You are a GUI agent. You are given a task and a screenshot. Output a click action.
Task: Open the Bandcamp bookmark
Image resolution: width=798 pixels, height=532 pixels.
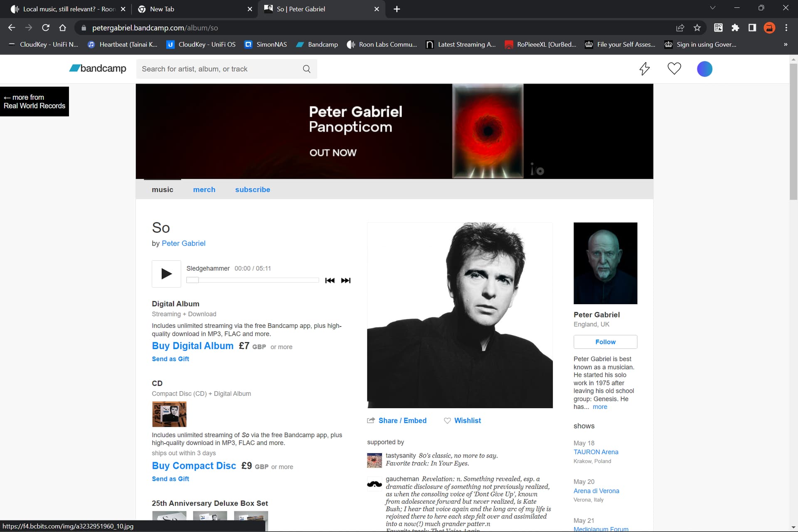tap(317, 44)
